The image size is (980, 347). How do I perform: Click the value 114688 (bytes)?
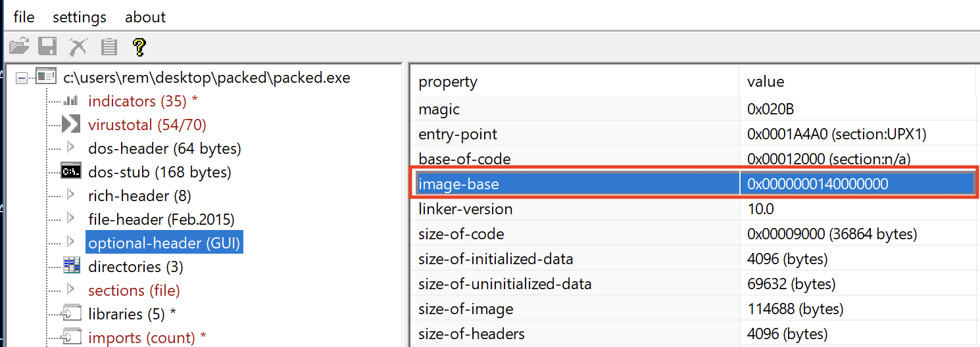pyautogui.click(x=795, y=309)
